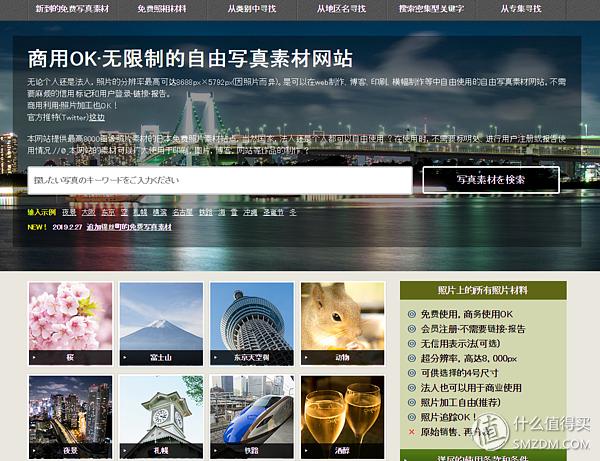Open the 免费照相材料 menu item
The width and height of the screenshot is (600, 461).
pyautogui.click(x=162, y=9)
